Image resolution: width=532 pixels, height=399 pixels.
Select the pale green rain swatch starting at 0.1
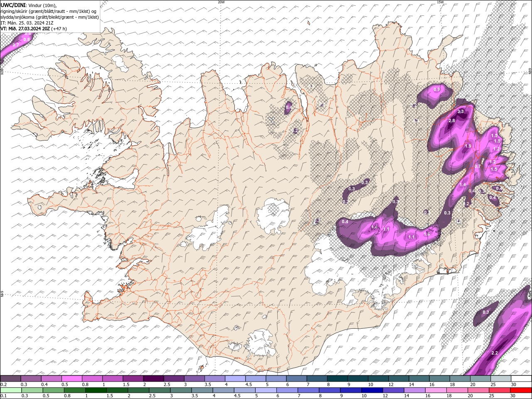point(11,390)
